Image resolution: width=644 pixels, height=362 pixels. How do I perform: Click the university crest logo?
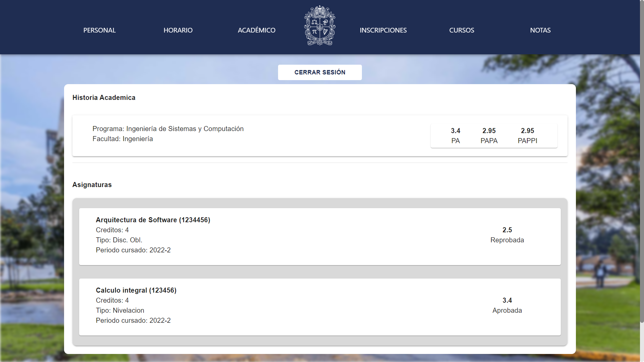(x=320, y=26)
